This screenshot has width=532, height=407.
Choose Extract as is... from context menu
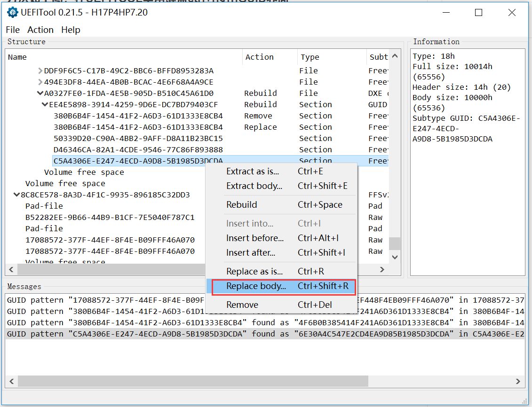[x=282, y=172]
